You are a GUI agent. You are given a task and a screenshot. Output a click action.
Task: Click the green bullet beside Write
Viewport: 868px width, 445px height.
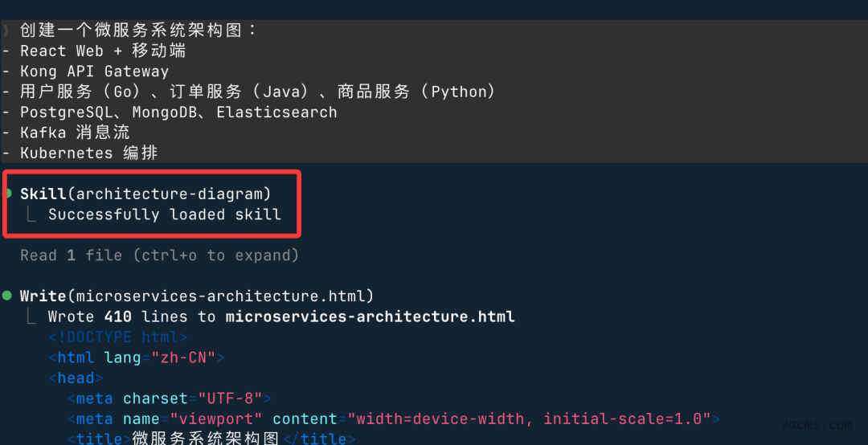[8, 296]
